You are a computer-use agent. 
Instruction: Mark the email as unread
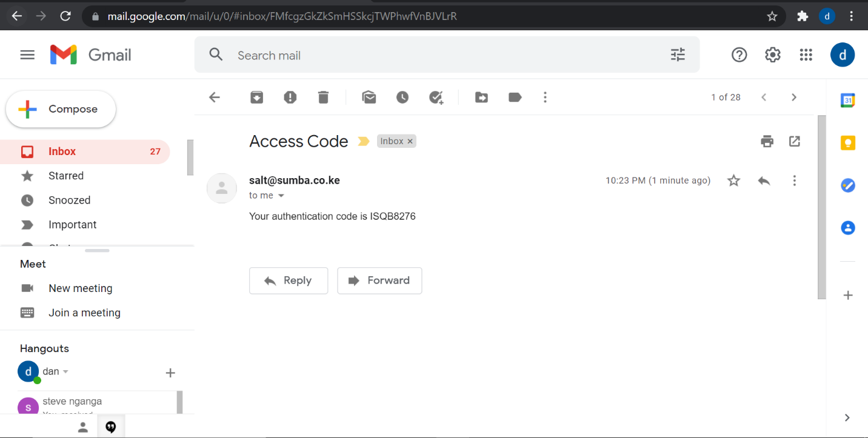tap(369, 97)
